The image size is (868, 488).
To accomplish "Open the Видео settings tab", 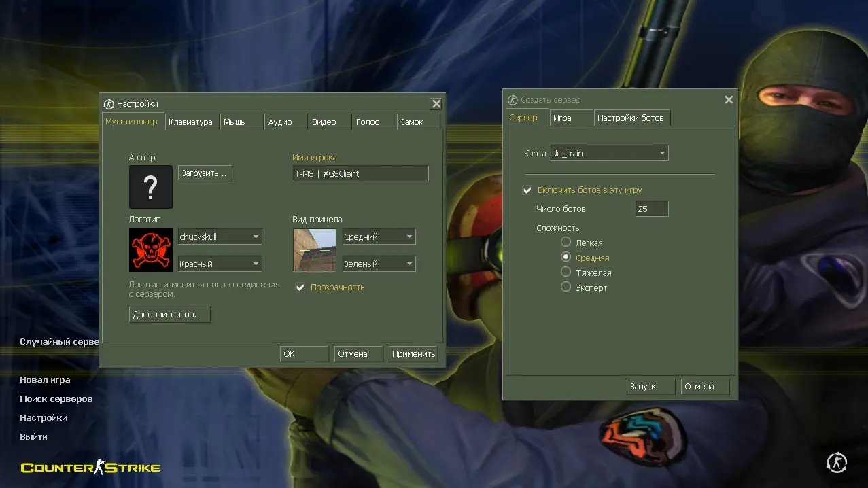I will click(330, 122).
